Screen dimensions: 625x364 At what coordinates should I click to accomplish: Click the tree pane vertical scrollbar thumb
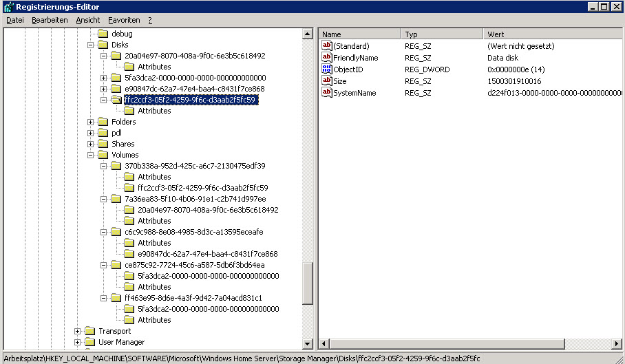pyautogui.click(x=307, y=283)
